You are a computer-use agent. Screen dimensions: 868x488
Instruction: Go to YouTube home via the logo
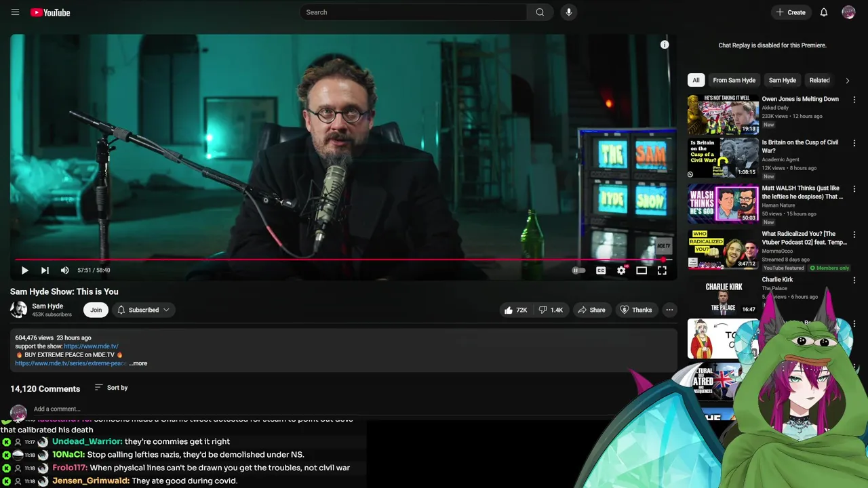(50, 12)
